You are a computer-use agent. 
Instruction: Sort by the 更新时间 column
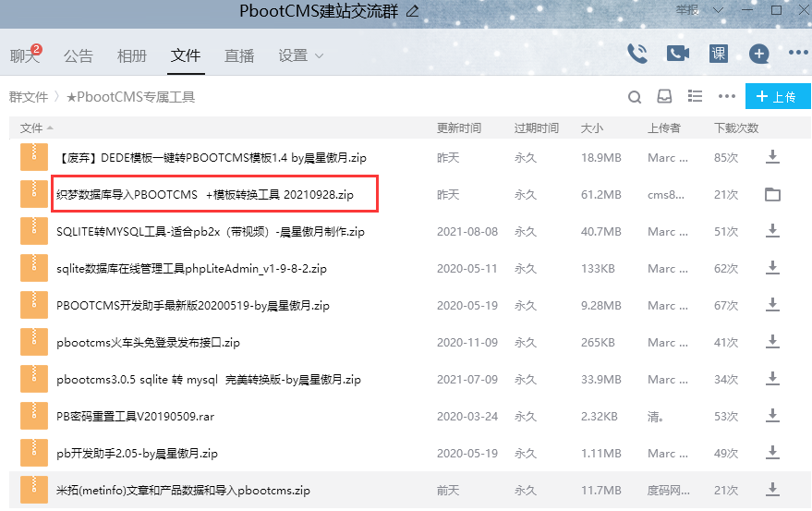(x=459, y=128)
